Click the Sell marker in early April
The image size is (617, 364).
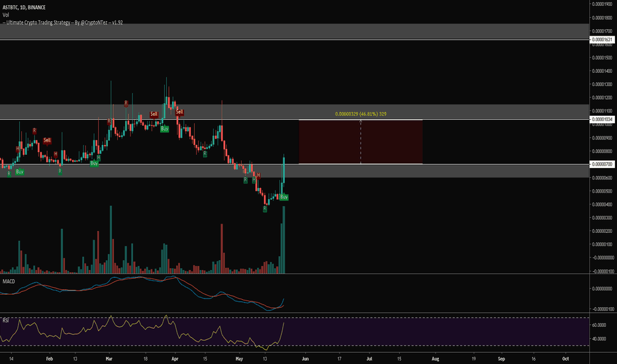(179, 112)
